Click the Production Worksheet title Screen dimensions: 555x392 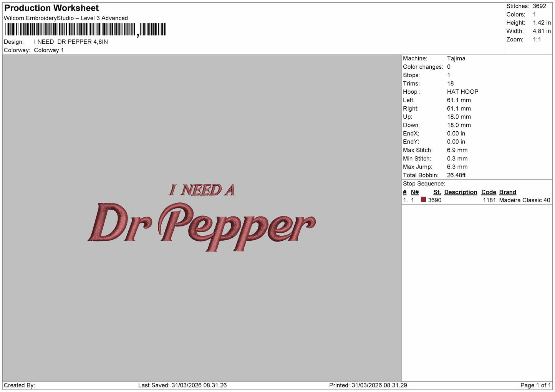(x=51, y=8)
